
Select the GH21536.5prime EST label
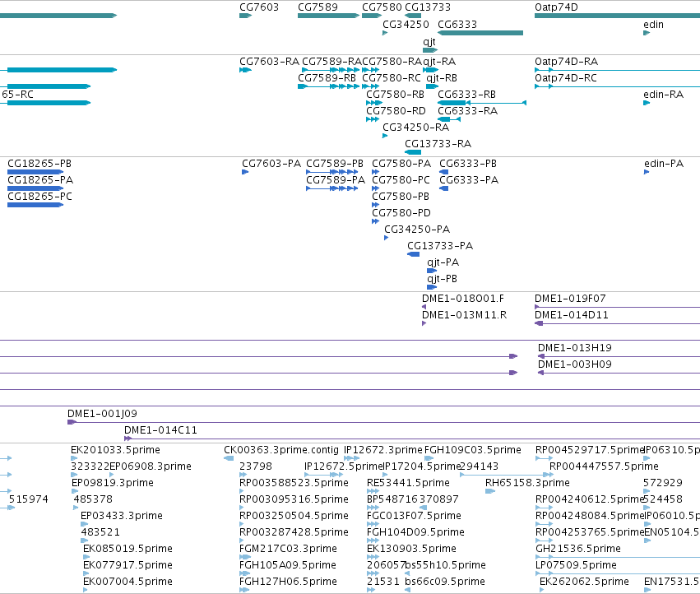pyautogui.click(x=578, y=549)
